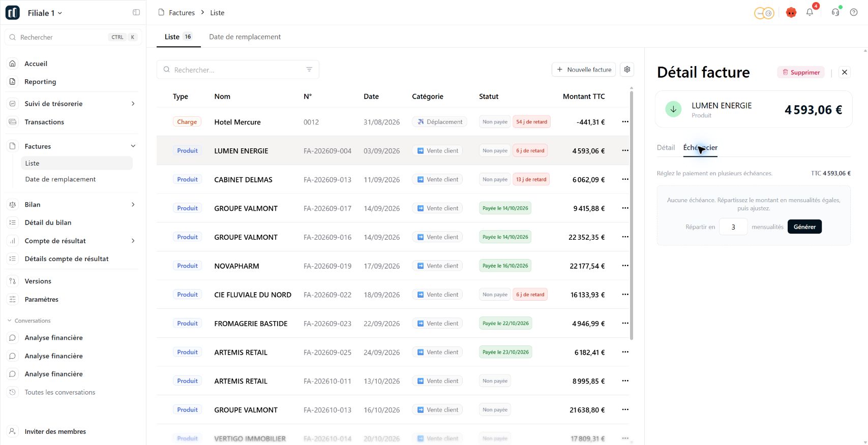
Task: Click the Générer button
Action: [x=804, y=227]
